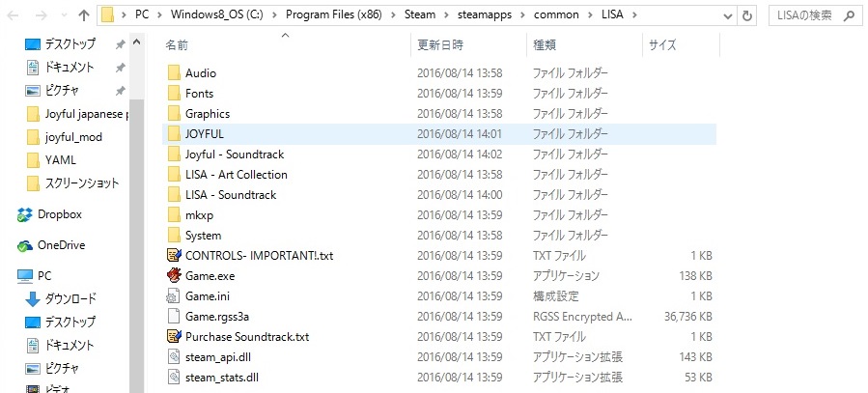Open ダウンロード under PC
Viewport: 868px width, 393px height.
point(70,299)
